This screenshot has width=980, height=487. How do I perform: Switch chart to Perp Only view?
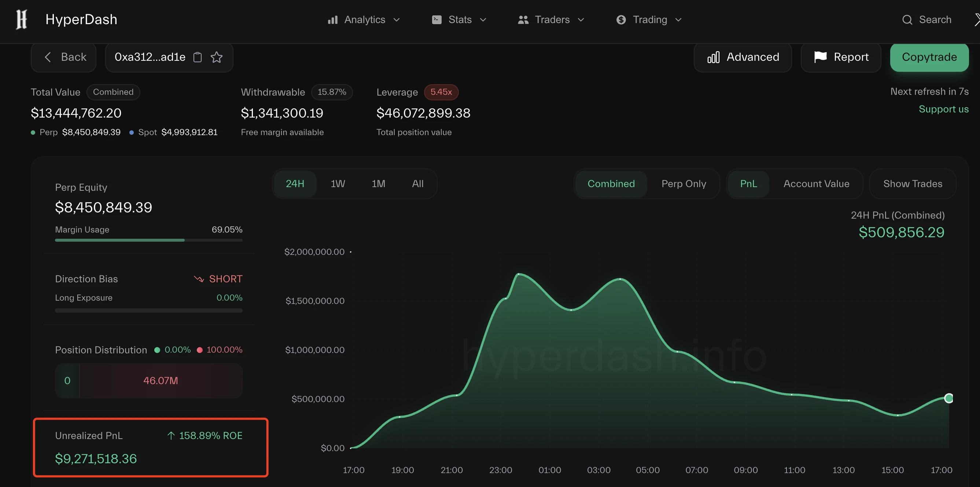point(684,183)
